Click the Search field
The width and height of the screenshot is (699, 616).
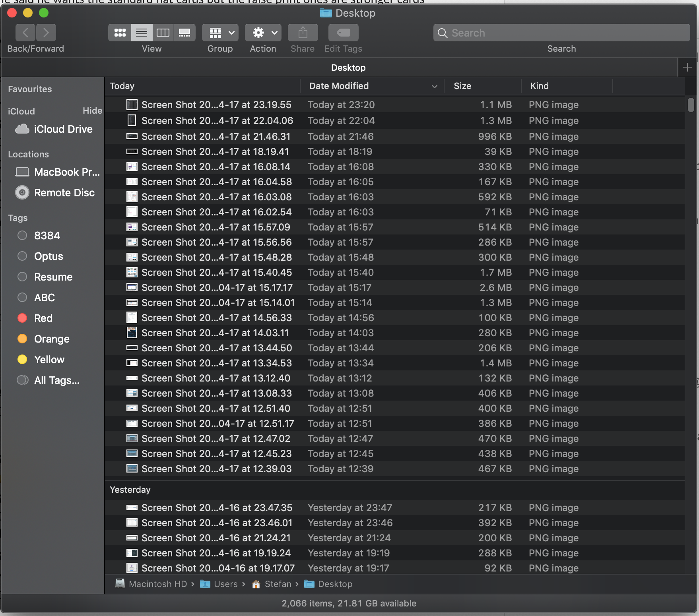tap(561, 33)
